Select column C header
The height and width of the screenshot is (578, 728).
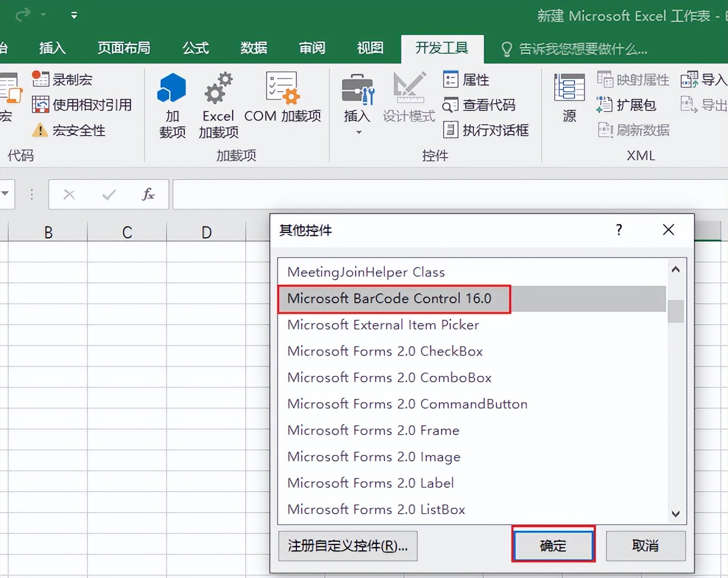[x=127, y=232]
